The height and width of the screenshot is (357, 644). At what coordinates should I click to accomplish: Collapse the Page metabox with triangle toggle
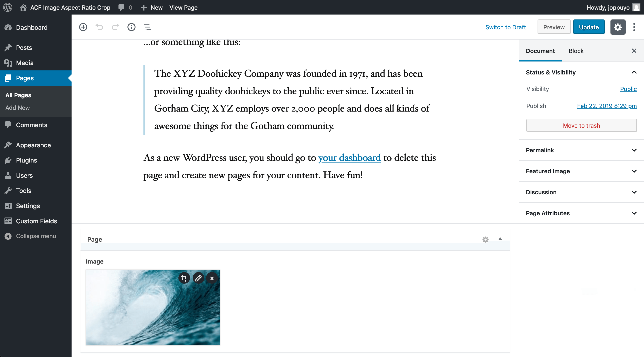click(500, 239)
